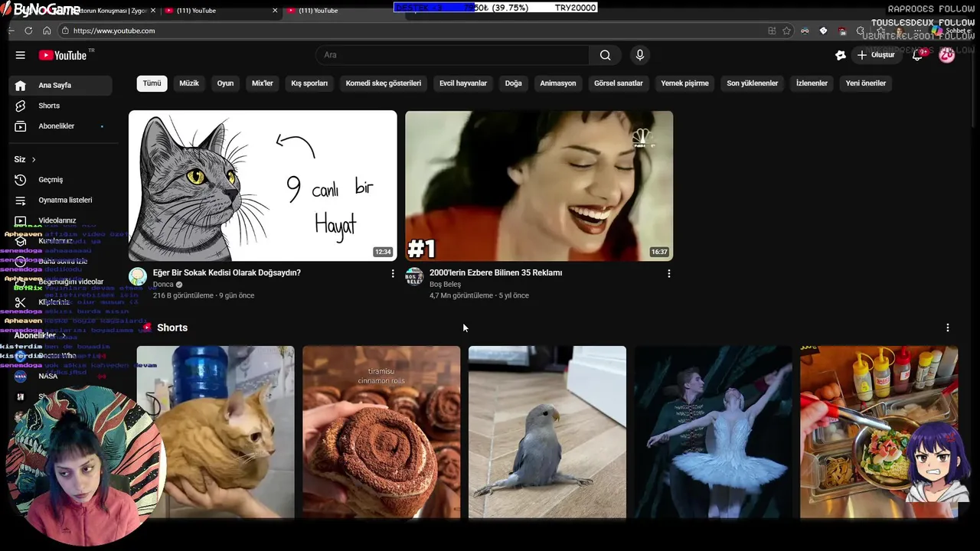Screen dimensions: 980x551
Task: Click the Donca channel avatar
Action: pos(138,276)
